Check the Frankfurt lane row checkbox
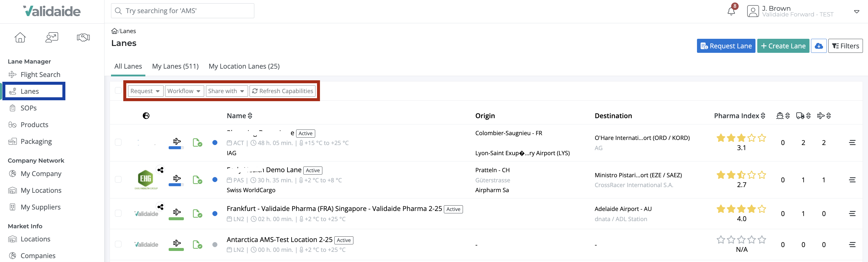 pos(118,213)
